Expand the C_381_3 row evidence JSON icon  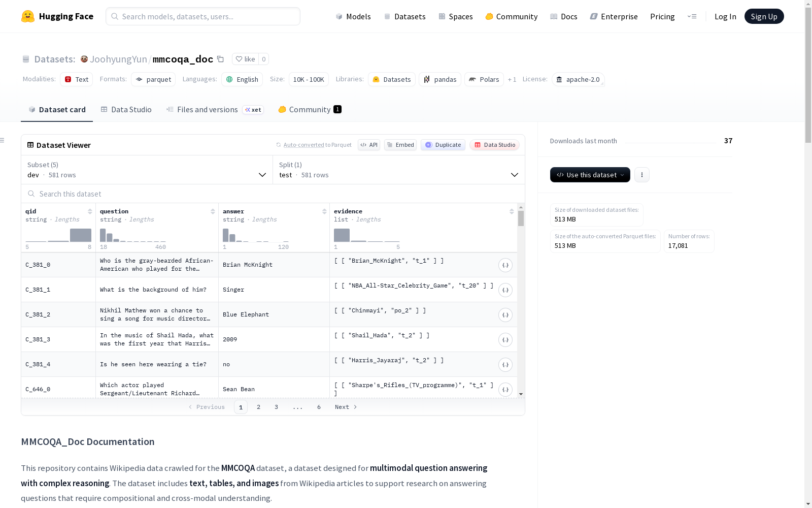pos(505,340)
